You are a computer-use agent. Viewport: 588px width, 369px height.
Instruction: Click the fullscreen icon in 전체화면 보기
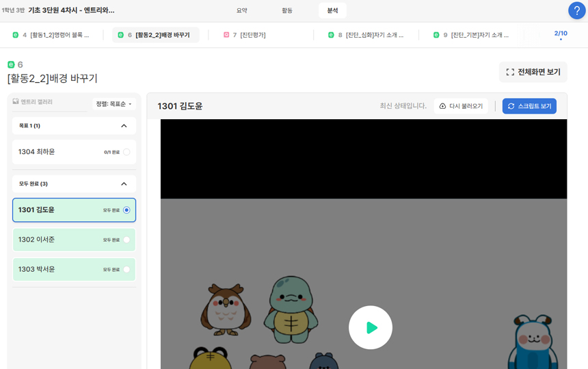tap(510, 72)
